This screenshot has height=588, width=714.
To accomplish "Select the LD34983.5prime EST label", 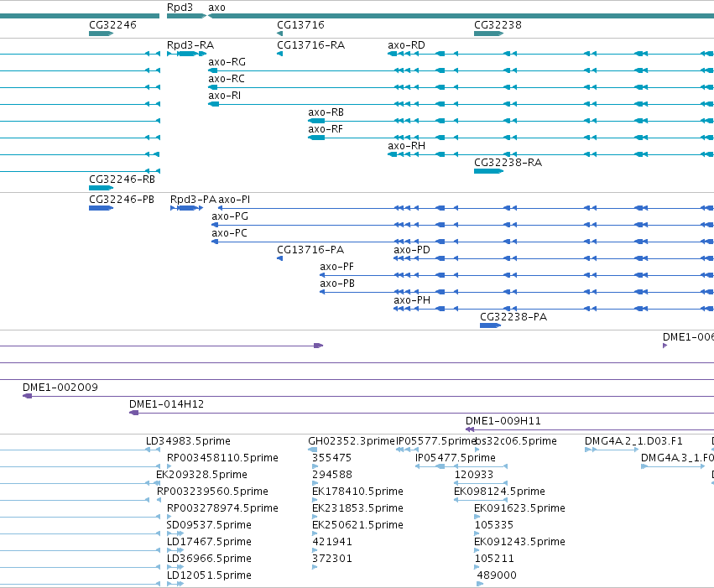I will tap(188, 441).
